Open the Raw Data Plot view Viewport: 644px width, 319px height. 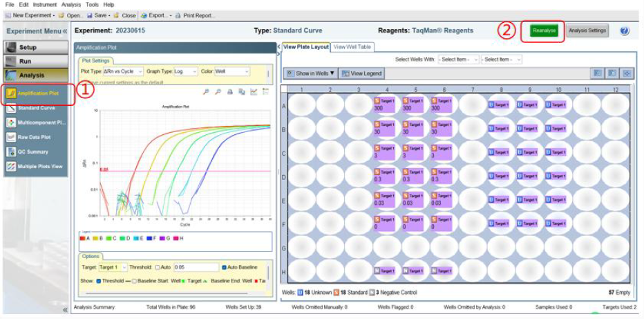click(x=36, y=137)
